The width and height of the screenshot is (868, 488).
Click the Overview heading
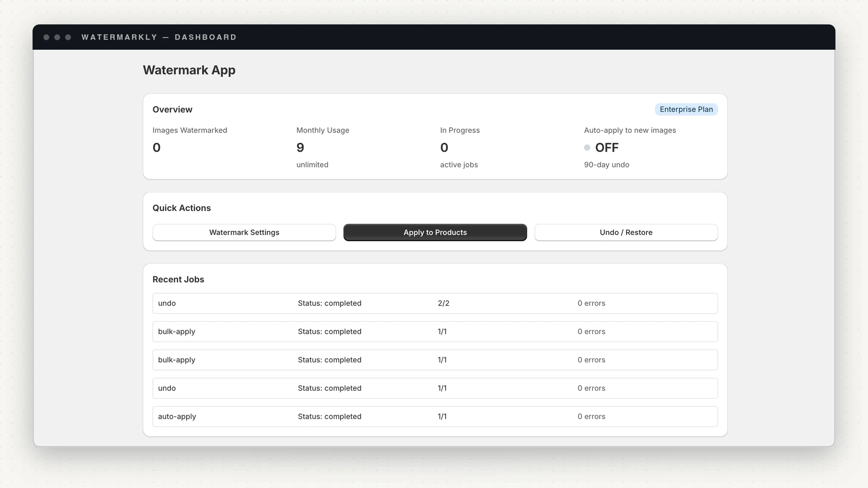tap(172, 109)
